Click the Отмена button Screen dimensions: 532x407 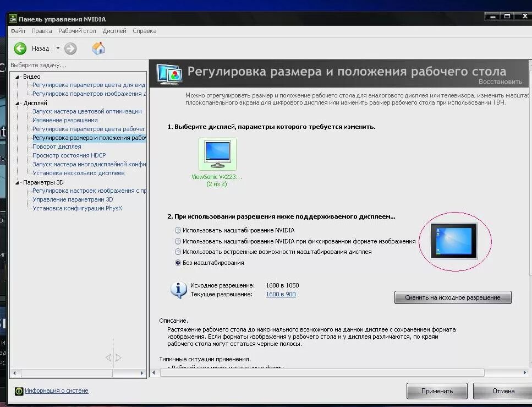[x=503, y=391]
